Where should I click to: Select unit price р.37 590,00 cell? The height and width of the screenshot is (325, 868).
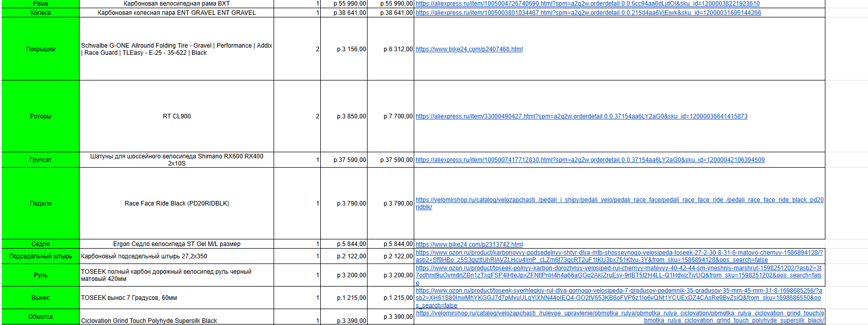point(344,160)
